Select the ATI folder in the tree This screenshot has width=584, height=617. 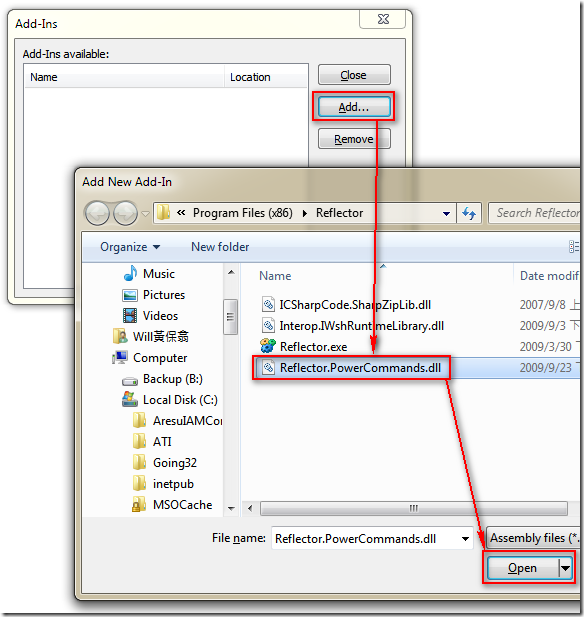pos(162,442)
